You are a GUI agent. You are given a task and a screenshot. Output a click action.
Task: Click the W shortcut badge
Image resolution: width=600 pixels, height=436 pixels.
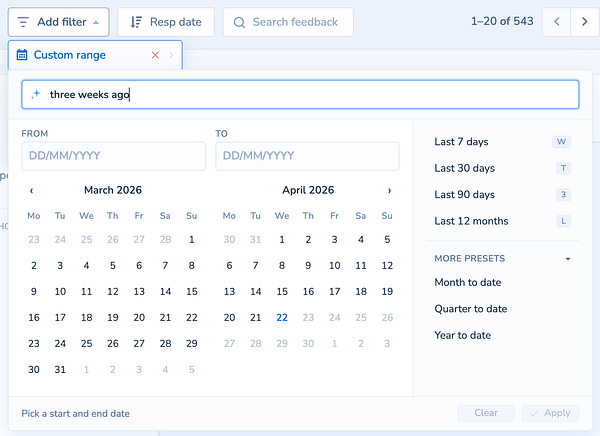561,142
